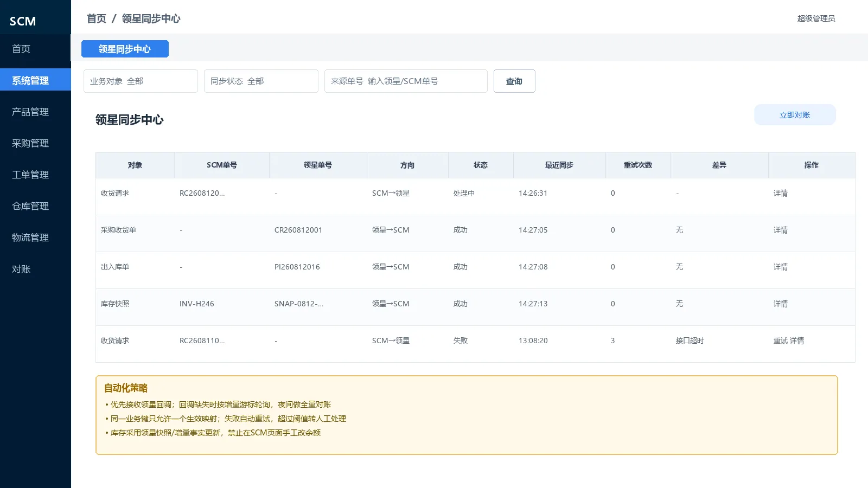Click the 领星单号 column header
The image size is (868, 488).
(x=318, y=165)
